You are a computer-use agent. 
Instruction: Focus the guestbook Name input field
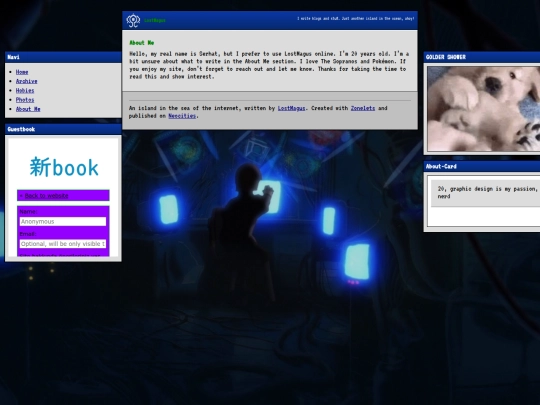[63, 221]
